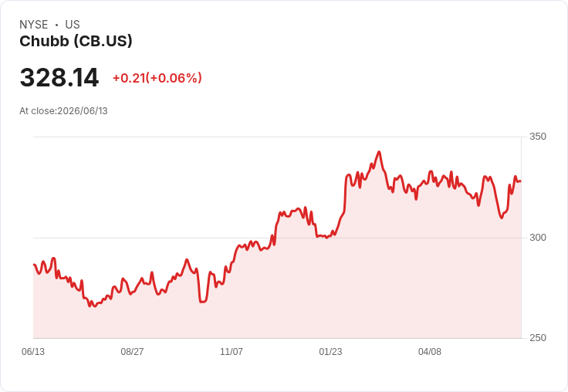Screen dimensions: 568x392
Task: Click the 250 y-axis label
Action: pyautogui.click(x=538, y=338)
